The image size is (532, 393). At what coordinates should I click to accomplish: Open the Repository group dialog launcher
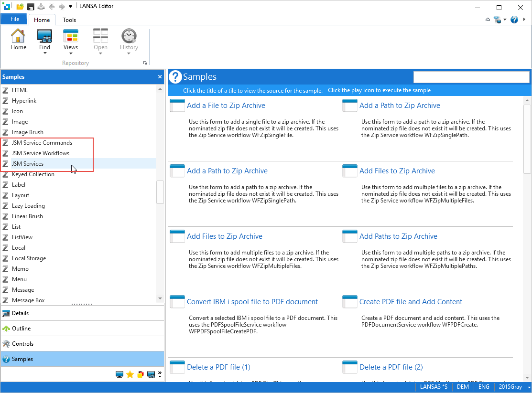pyautogui.click(x=145, y=63)
